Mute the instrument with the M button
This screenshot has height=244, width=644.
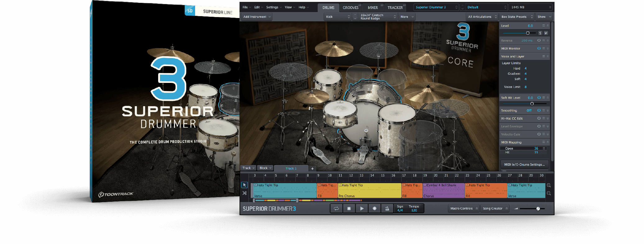(546, 33)
